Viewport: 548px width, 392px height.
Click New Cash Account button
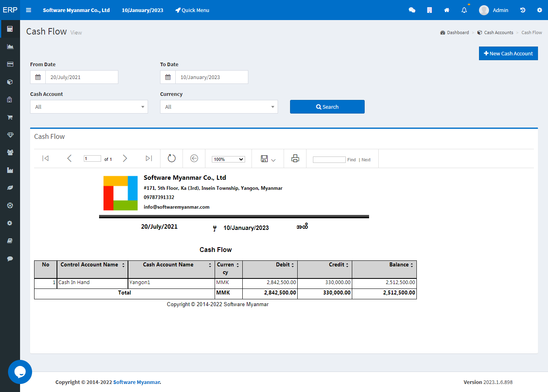pyautogui.click(x=508, y=53)
